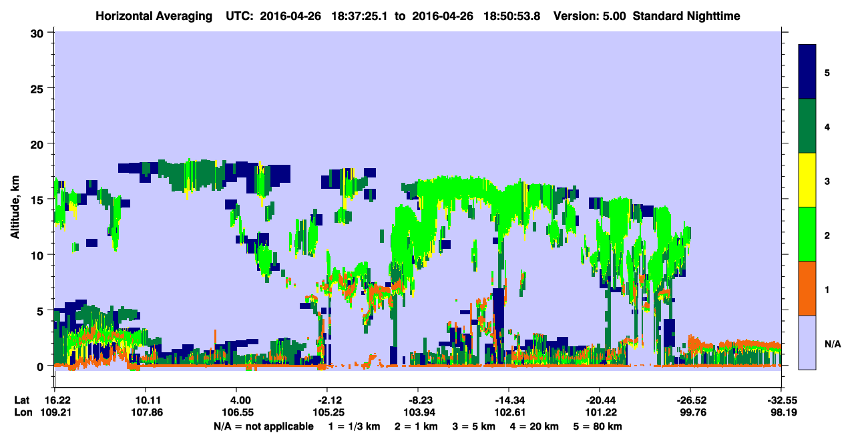The width and height of the screenshot is (868, 445).
Task: Click the latitude value -14.34
Action: [509, 400]
